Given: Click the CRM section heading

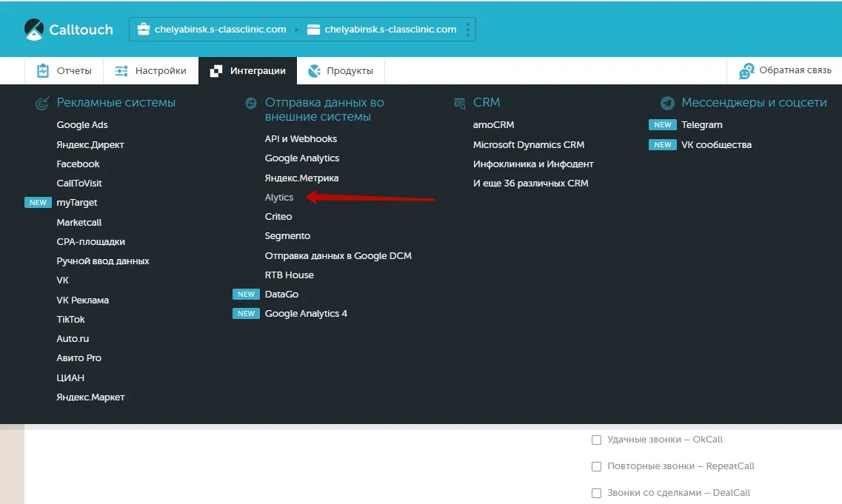Looking at the screenshot, I should pos(487,103).
